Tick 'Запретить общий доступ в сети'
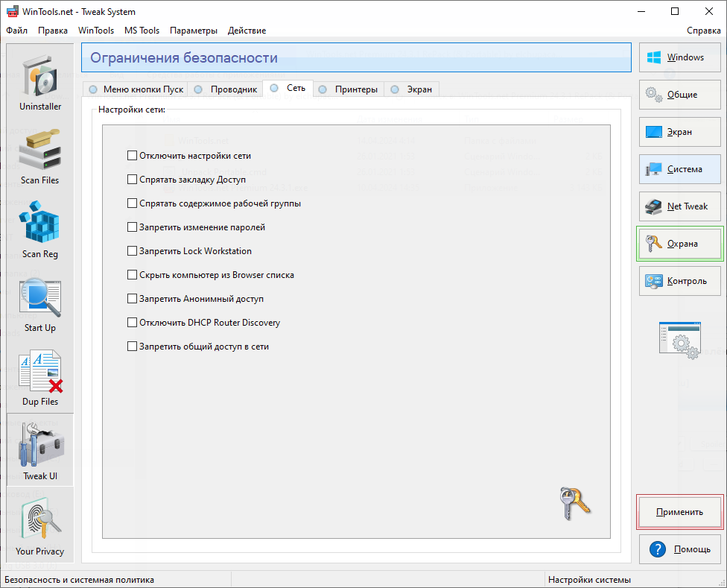Screen dimensions: 727x588 pyautogui.click(x=133, y=347)
